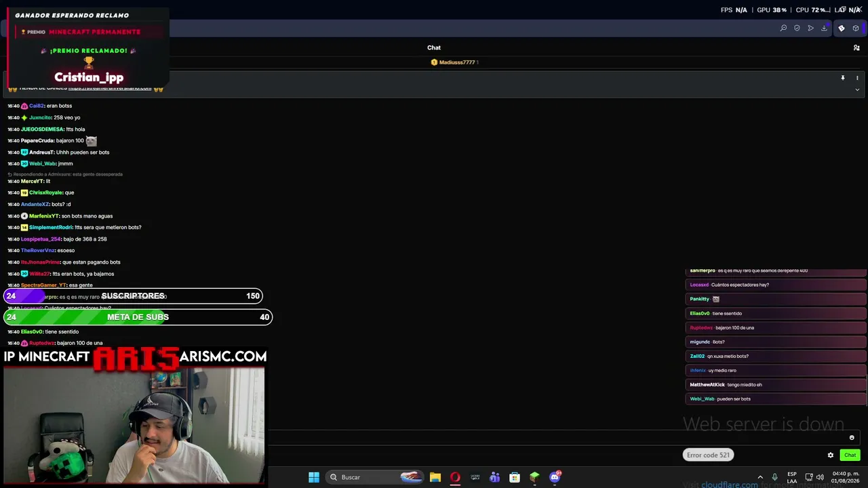Viewport: 868px width, 488px height.
Task: Open the ESP LAA language switcher
Action: pyautogui.click(x=792, y=477)
